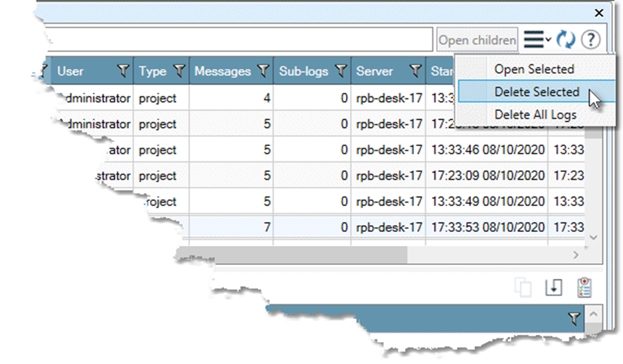Click the filter icon in lower panel header
The image size is (623, 364).
click(574, 319)
